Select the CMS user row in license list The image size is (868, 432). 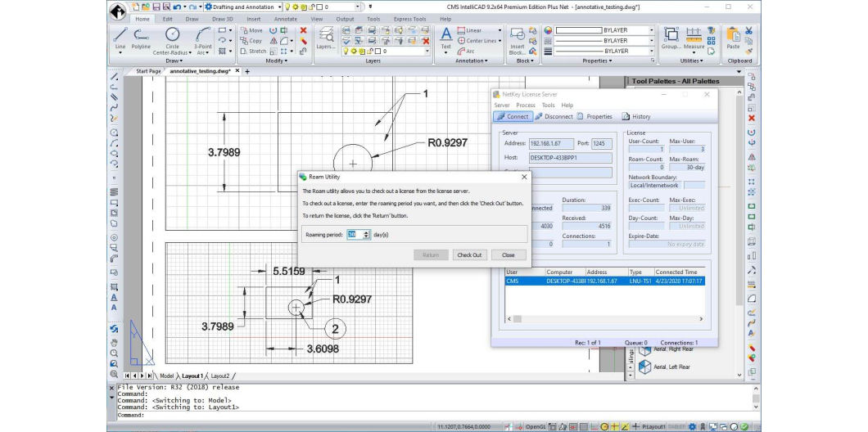[605, 281]
